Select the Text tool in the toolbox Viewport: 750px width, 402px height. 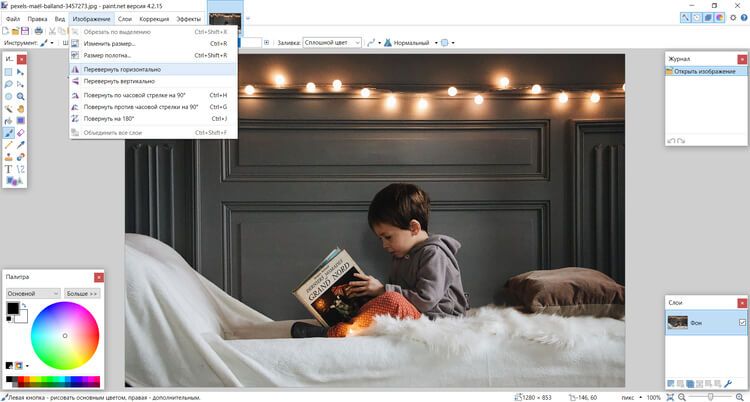[x=9, y=169]
